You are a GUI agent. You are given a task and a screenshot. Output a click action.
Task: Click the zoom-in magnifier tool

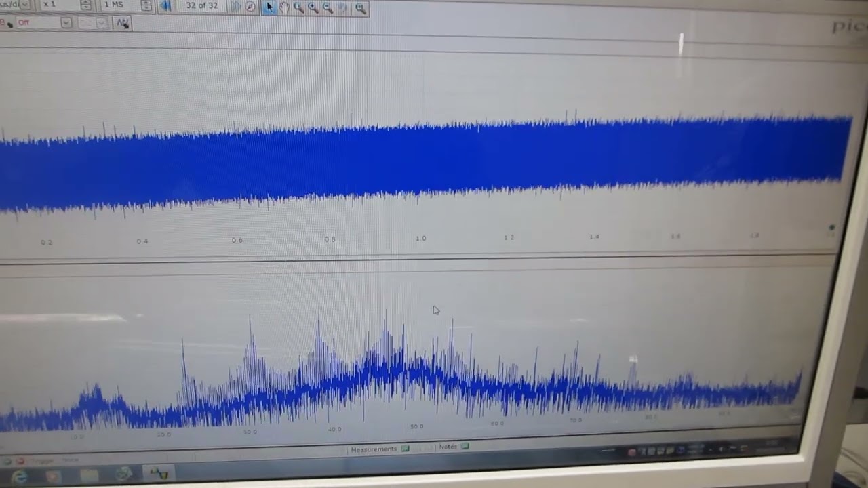tap(313, 7)
